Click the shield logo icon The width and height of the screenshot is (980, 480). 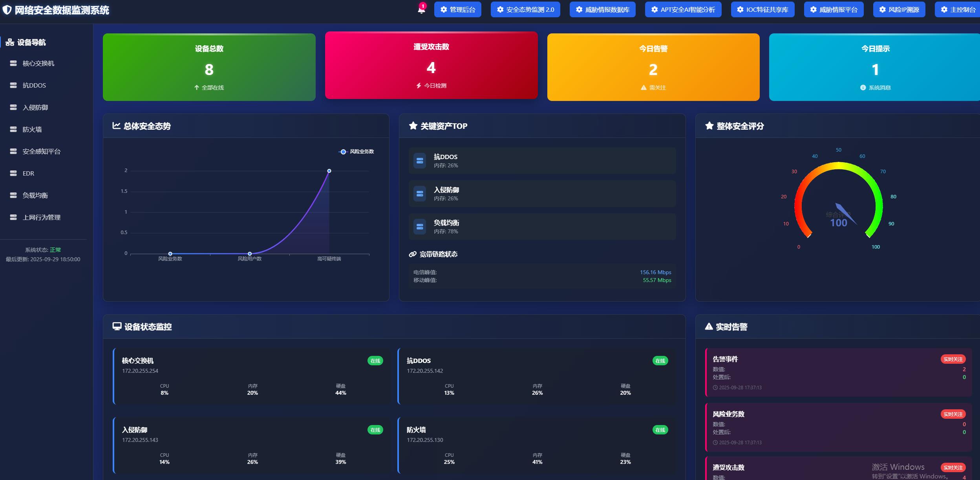click(x=7, y=10)
